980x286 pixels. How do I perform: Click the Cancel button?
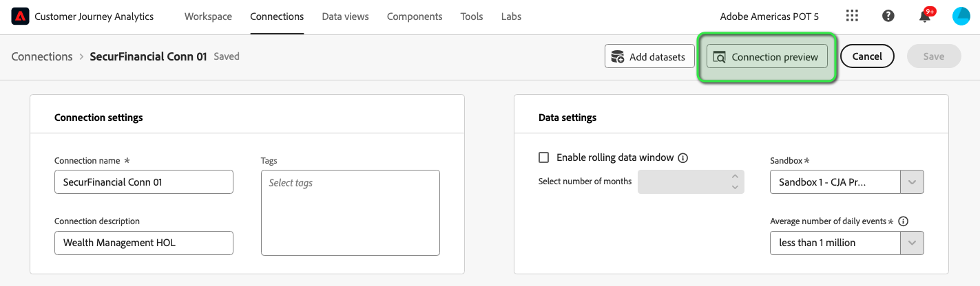[x=867, y=56]
